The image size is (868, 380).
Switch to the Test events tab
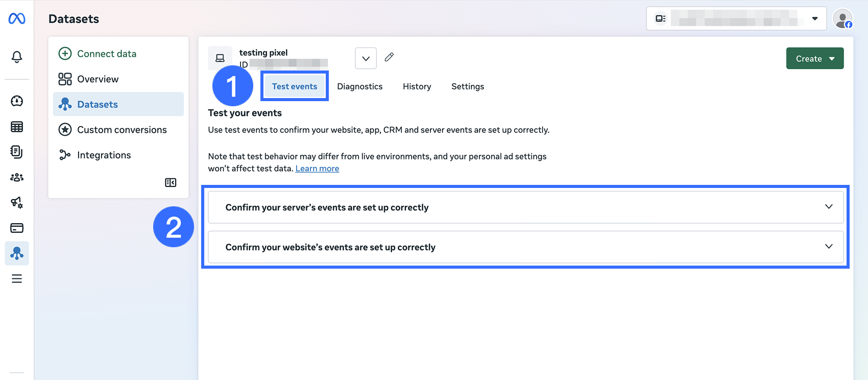click(295, 86)
